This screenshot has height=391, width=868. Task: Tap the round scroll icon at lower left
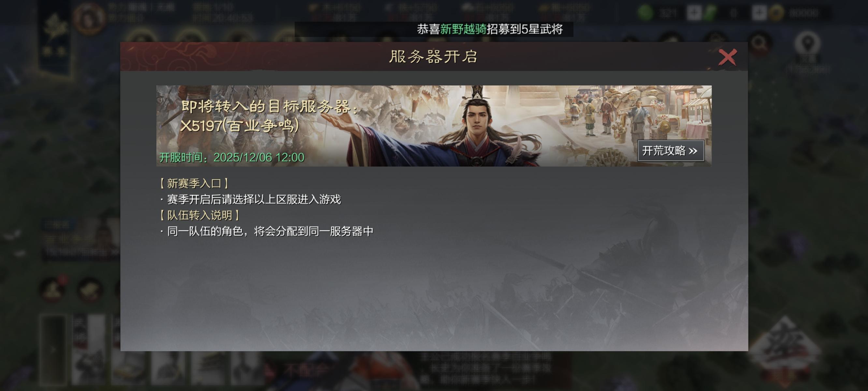pyautogui.click(x=89, y=289)
